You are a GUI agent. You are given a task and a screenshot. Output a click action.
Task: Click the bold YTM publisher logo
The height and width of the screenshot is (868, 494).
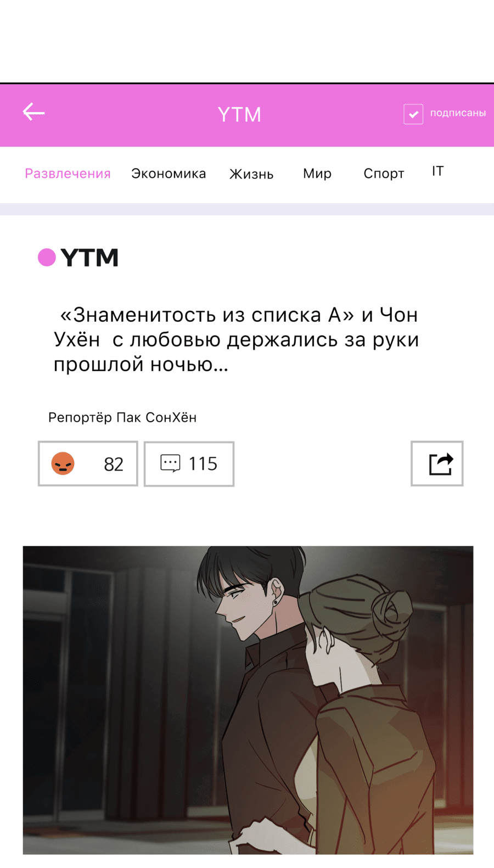89,257
